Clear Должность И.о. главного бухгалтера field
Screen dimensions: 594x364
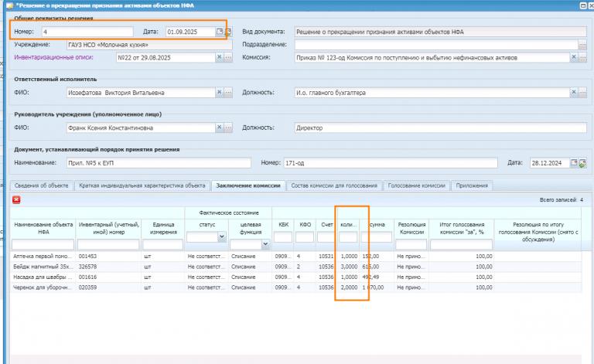[574, 92]
